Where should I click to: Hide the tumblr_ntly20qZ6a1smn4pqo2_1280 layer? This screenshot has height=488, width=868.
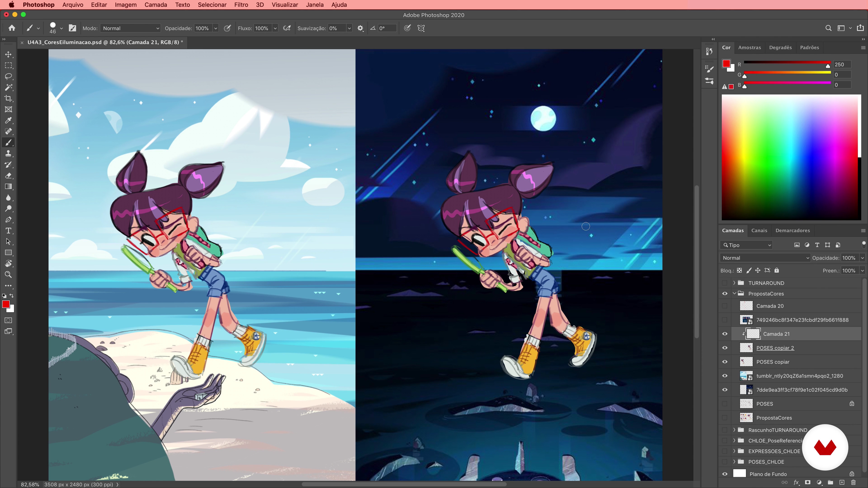pyautogui.click(x=725, y=376)
